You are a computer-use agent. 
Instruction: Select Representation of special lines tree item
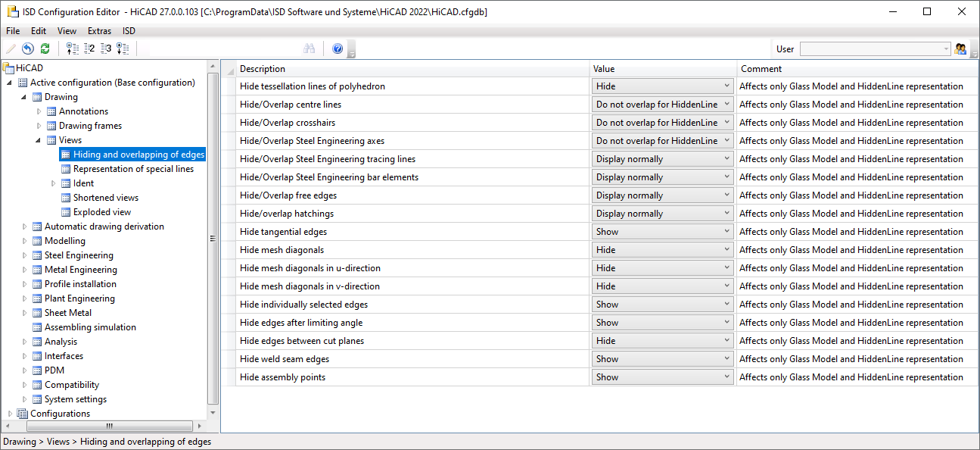133,169
